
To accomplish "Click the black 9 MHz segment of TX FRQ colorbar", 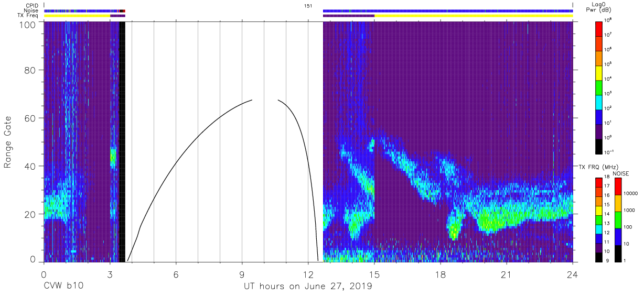I will point(599,258).
